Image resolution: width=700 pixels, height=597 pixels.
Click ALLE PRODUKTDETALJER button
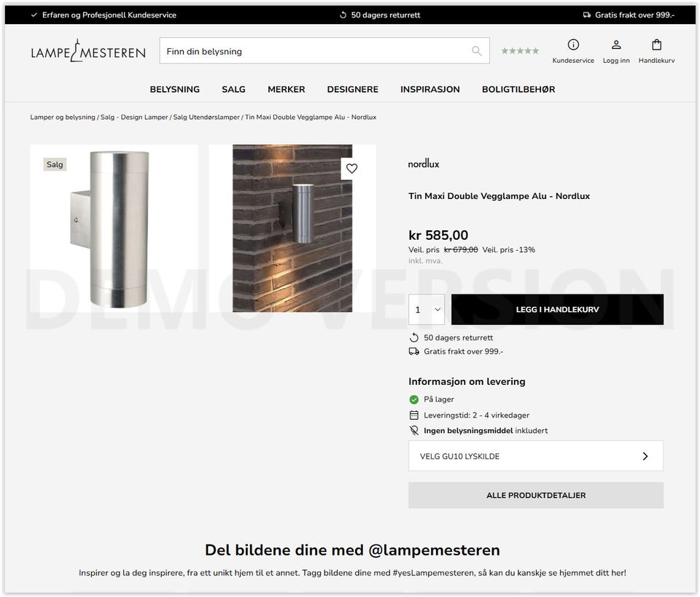pyautogui.click(x=535, y=495)
